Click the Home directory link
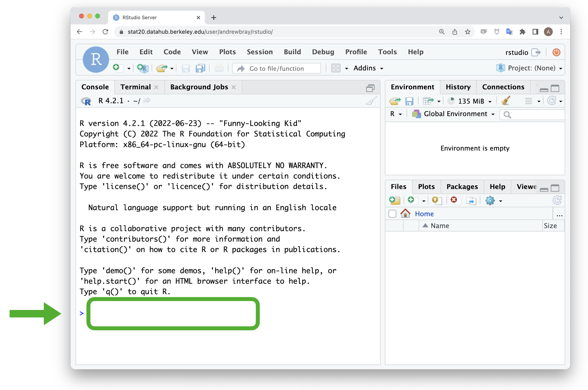The height and width of the screenshot is (390, 588). (x=424, y=214)
